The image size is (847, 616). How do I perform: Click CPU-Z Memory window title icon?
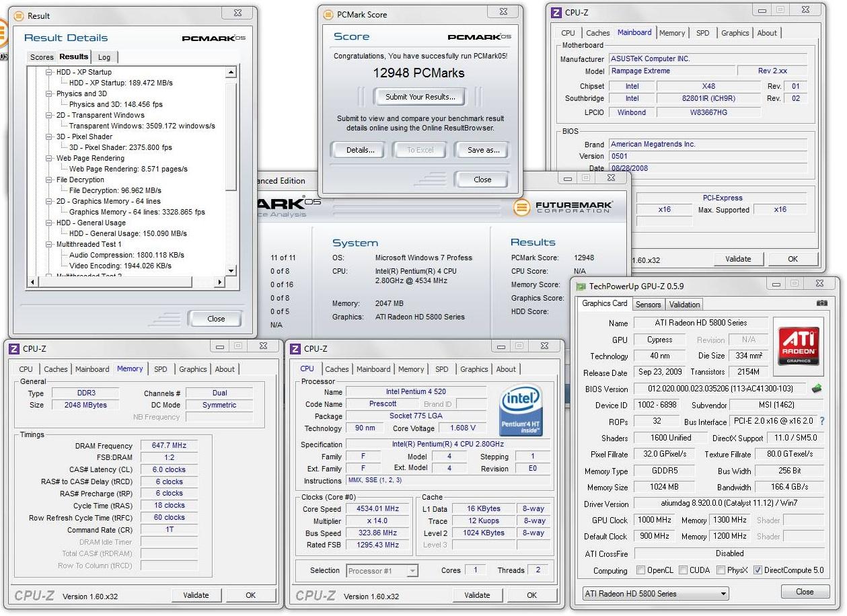(x=14, y=348)
